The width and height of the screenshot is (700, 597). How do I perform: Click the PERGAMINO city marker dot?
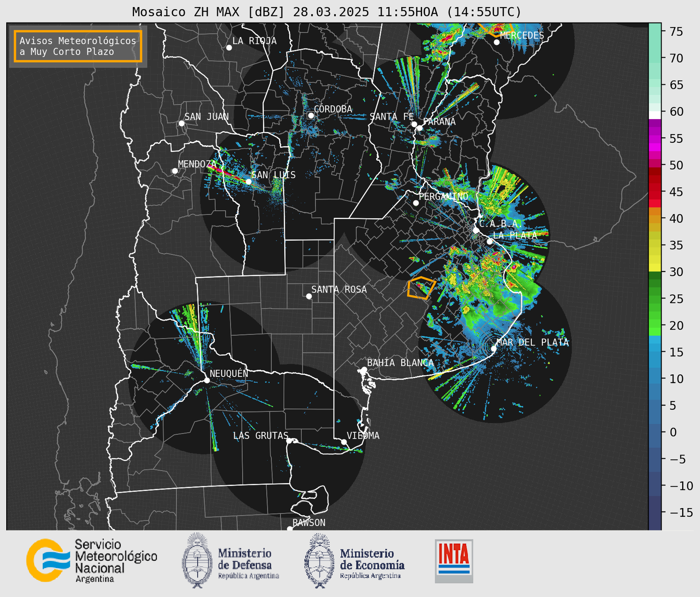(x=416, y=203)
